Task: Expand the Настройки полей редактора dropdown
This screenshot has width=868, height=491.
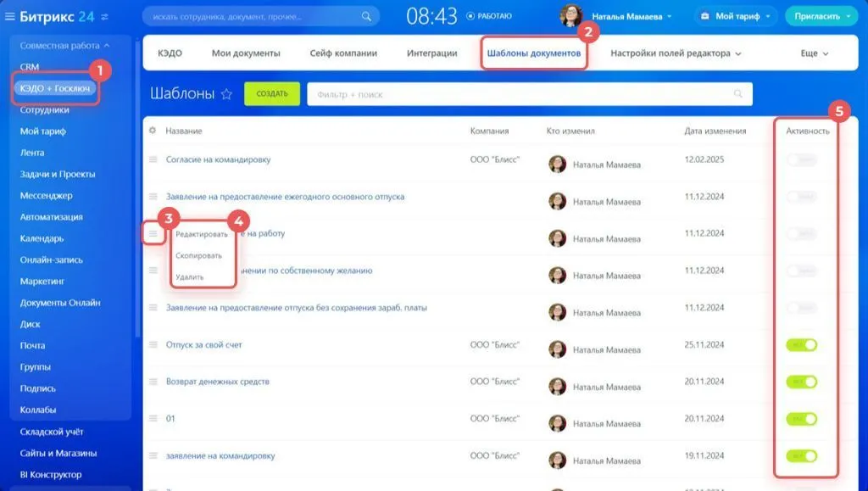Action: coord(676,53)
